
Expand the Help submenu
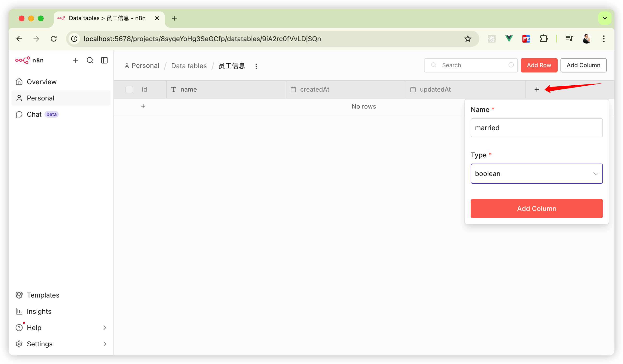tap(105, 327)
